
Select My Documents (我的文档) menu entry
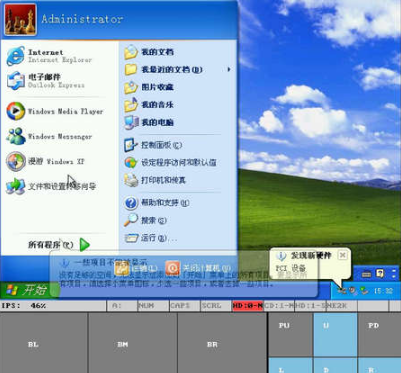[149, 52]
